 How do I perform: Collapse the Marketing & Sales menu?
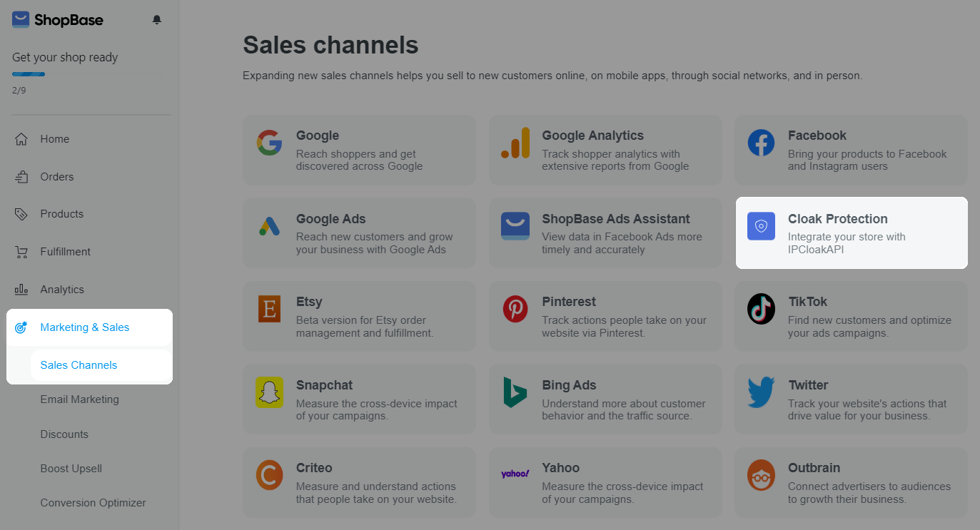pos(85,327)
